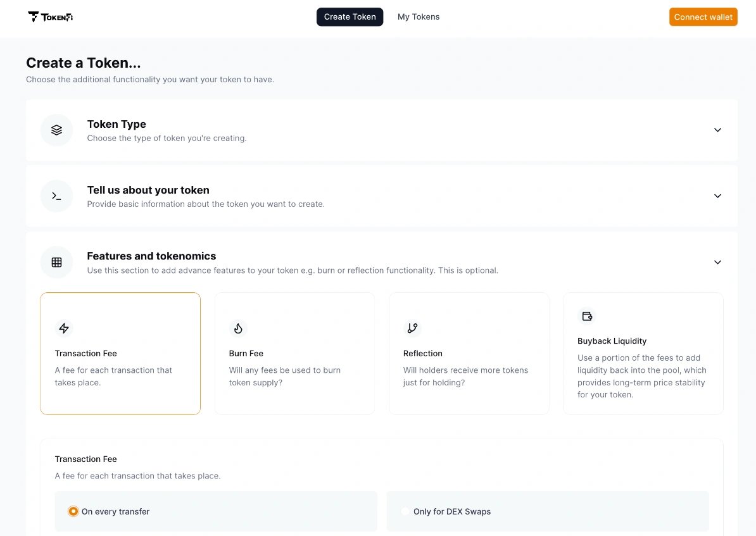This screenshot has height=536, width=756.
Task: Click the Burn Fee flame icon
Action: [238, 328]
